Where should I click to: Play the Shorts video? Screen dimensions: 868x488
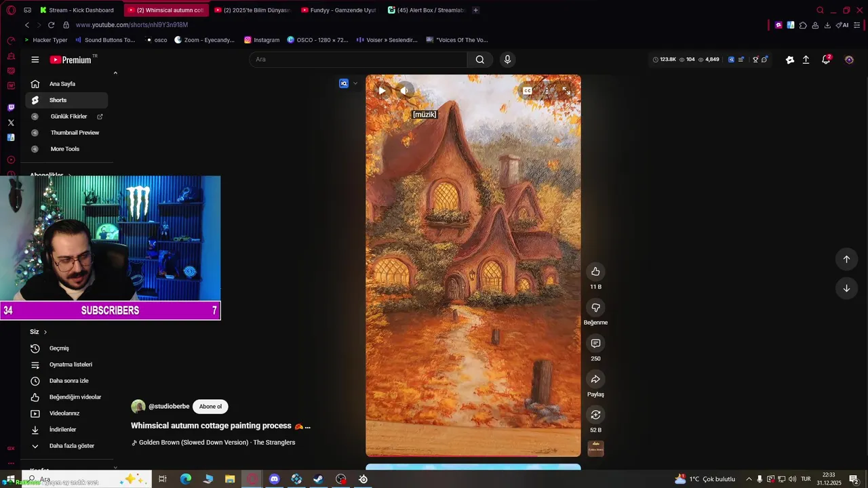(382, 90)
